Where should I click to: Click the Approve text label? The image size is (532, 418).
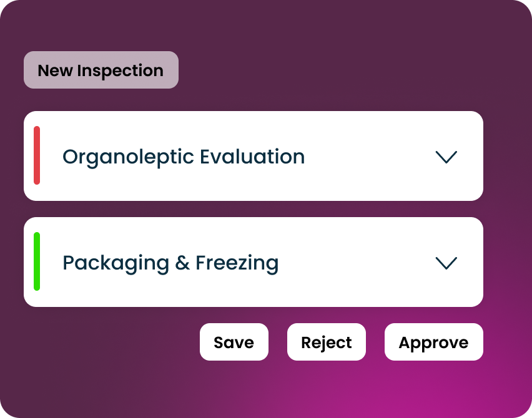pos(433,343)
